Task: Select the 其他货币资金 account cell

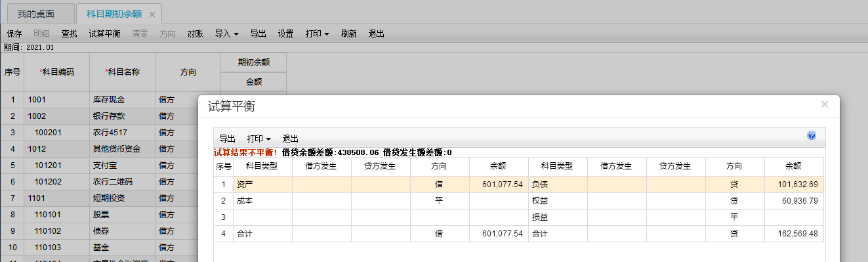Action: (x=122, y=149)
